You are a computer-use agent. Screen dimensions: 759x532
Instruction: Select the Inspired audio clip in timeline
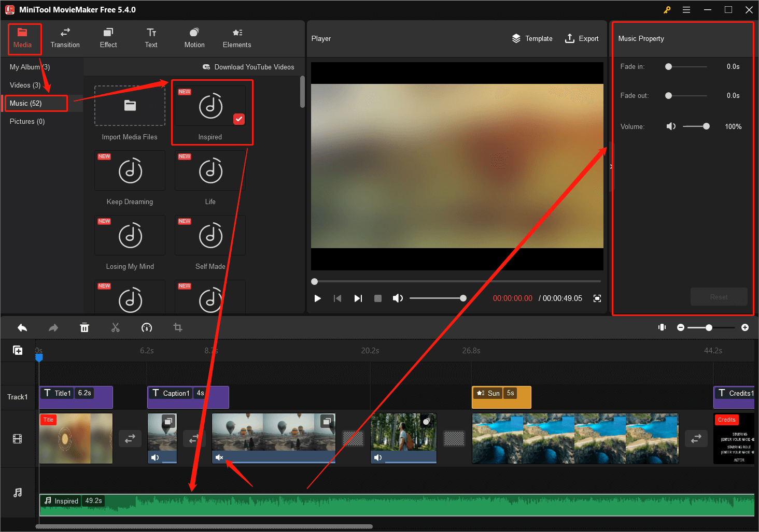(397, 505)
